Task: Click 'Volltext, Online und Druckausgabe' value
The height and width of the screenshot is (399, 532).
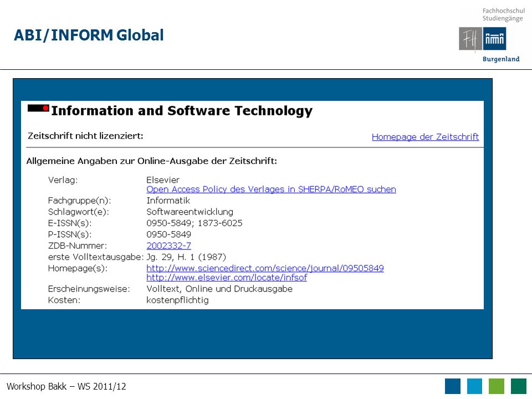Action: click(219, 289)
